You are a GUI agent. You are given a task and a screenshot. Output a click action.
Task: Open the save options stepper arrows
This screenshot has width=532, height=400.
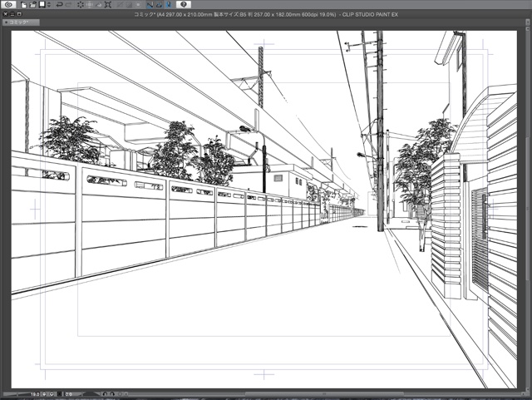coord(49,4)
